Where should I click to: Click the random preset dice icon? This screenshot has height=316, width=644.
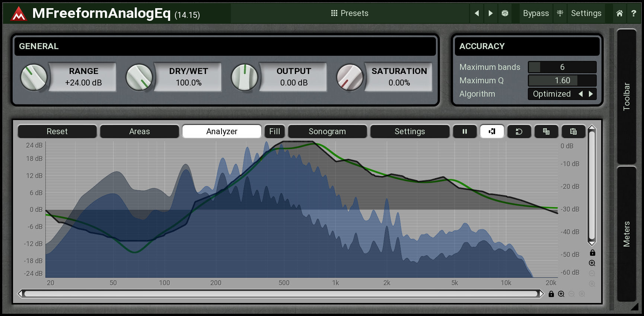point(505,13)
